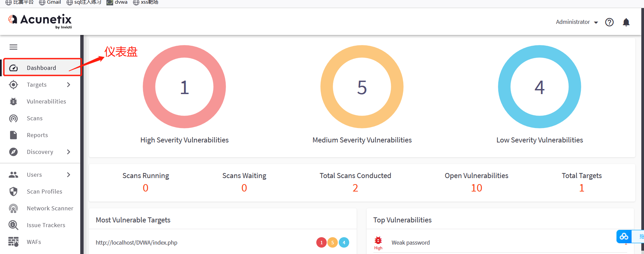Click red badge showing 1 for localhost target
644x254 pixels.
[x=321, y=242]
